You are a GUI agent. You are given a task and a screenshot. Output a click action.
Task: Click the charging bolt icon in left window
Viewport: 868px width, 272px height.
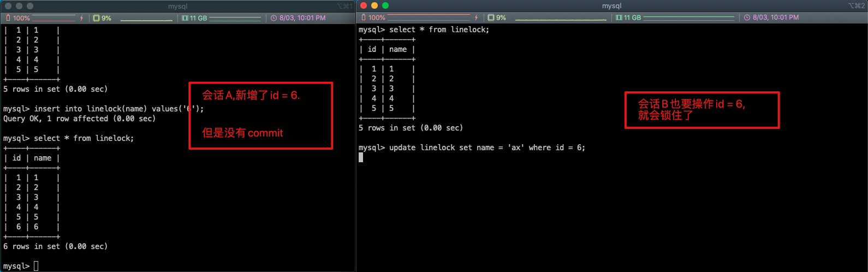pos(82,18)
